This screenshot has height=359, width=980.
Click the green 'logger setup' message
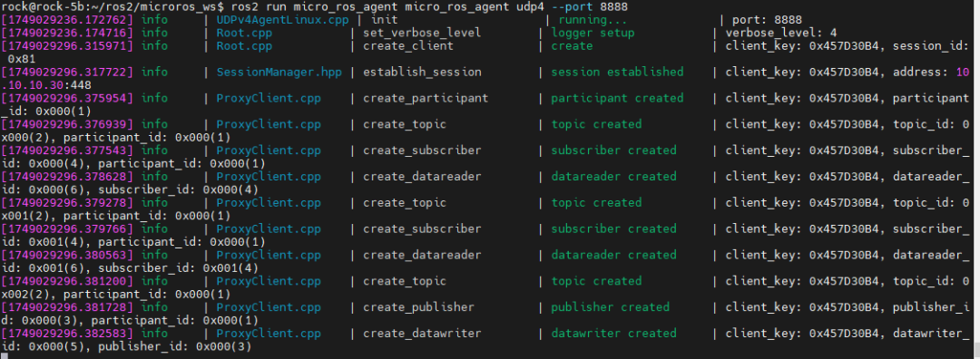[593, 33]
